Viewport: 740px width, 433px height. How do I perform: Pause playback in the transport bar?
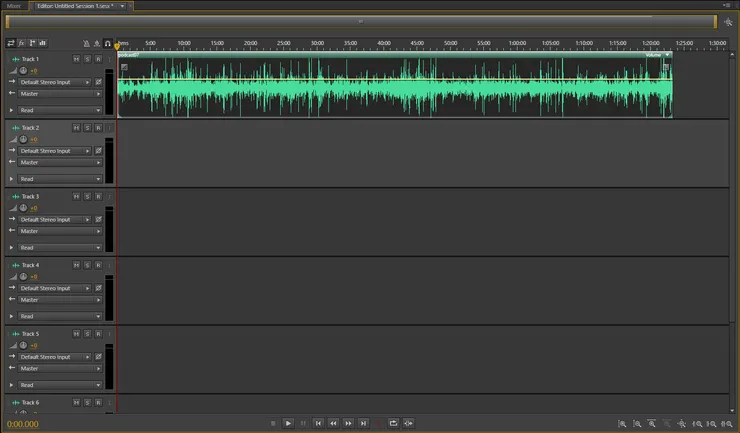[303, 424]
